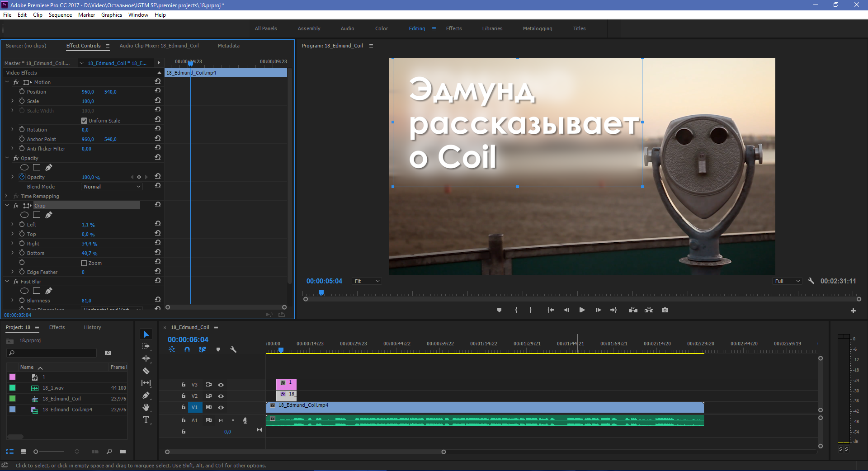
Task: Toggle V2 track output eye
Action: (x=221, y=396)
